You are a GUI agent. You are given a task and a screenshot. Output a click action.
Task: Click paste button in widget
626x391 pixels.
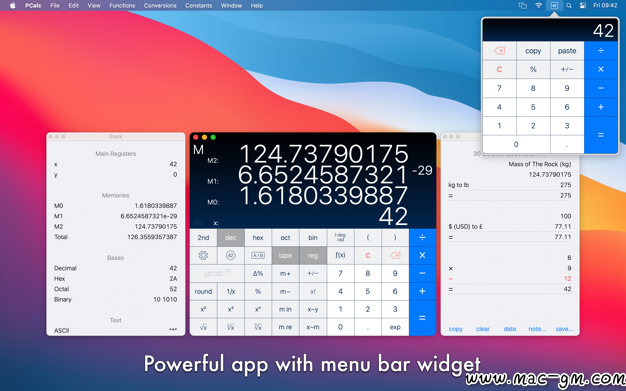pyautogui.click(x=567, y=51)
